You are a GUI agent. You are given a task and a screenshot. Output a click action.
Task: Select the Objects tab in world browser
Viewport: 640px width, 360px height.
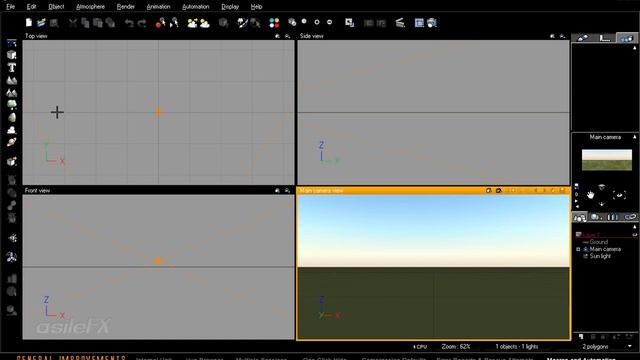point(580,217)
